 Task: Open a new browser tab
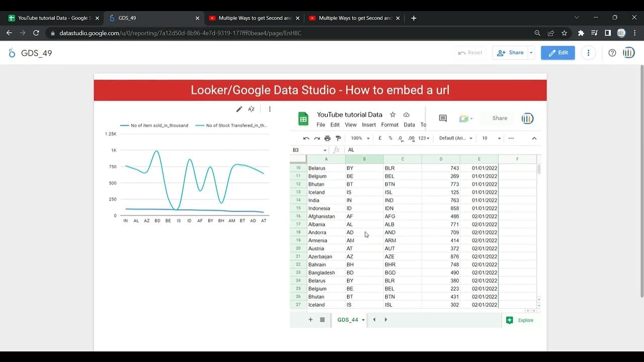[x=414, y=18]
